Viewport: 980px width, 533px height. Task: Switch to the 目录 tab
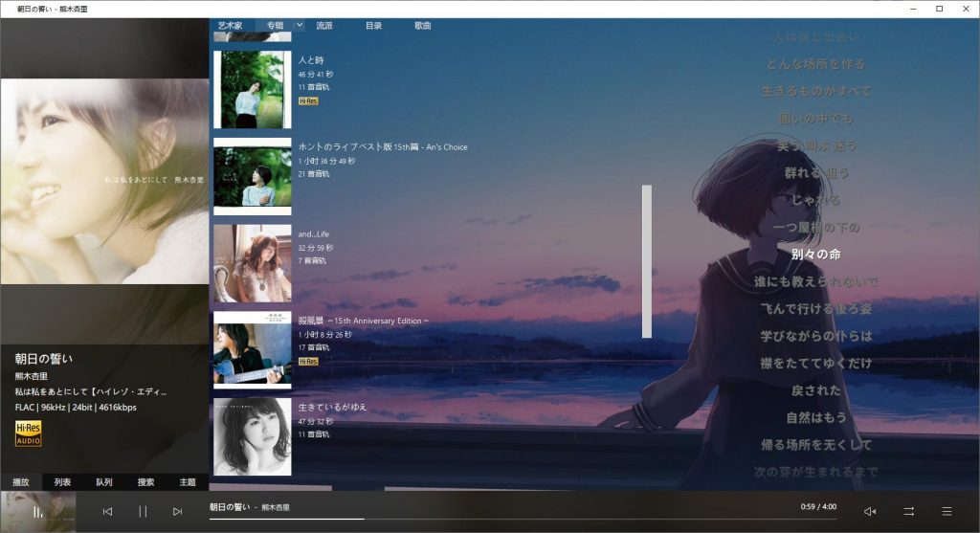pyautogui.click(x=374, y=26)
